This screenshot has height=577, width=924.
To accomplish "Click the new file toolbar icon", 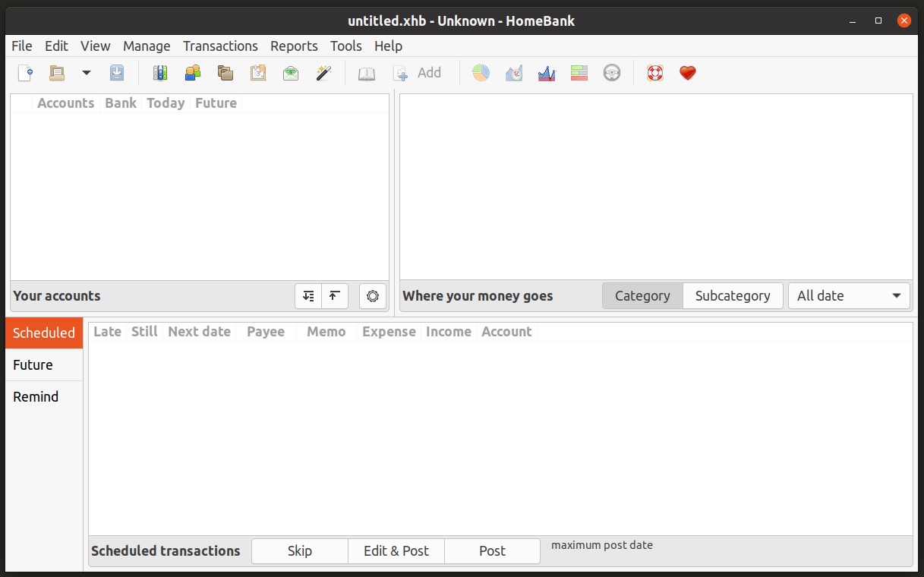I will tap(26, 73).
